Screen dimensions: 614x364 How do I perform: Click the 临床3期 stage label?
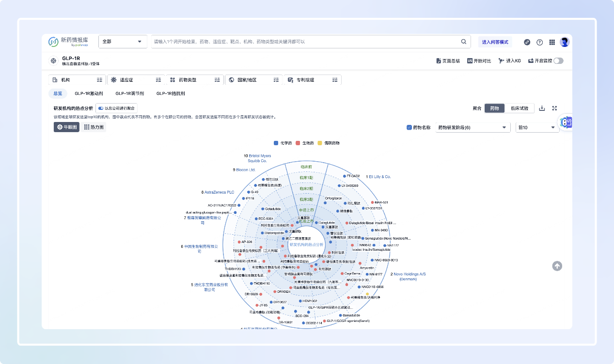point(306,199)
